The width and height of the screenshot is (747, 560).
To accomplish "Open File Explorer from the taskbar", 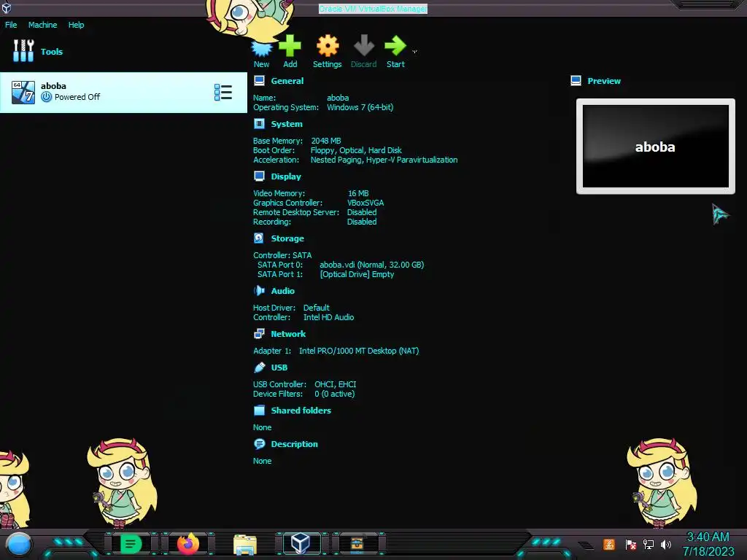I will tap(245, 544).
